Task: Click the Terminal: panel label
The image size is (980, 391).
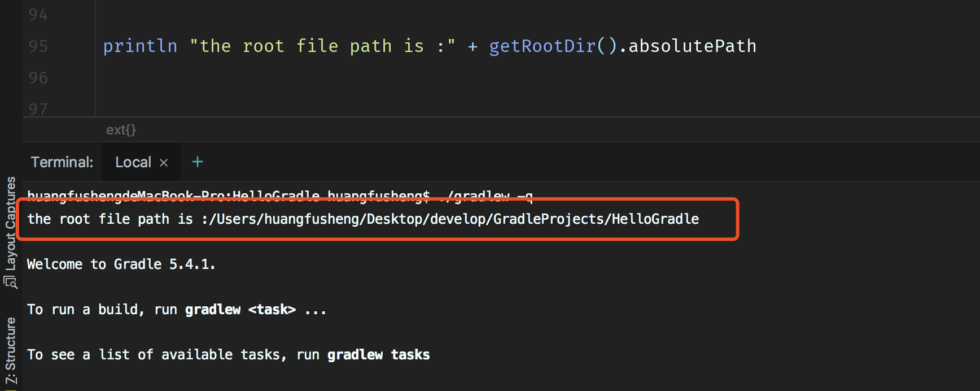Action: pyautogui.click(x=62, y=162)
